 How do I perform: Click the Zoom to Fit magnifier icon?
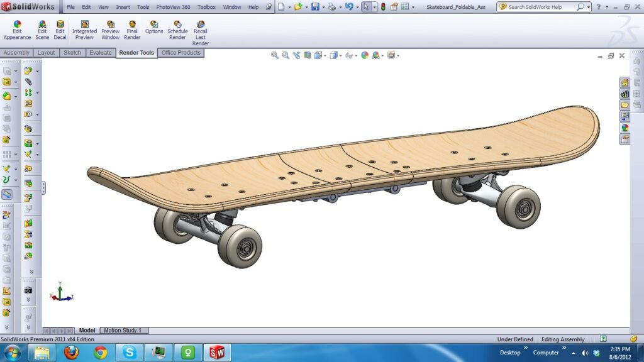tap(275, 55)
